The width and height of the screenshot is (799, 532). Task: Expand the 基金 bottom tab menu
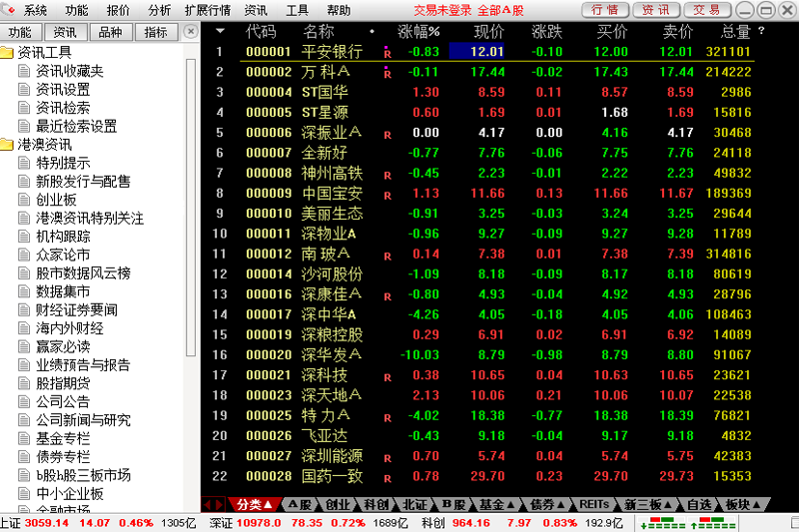pyautogui.click(x=496, y=504)
